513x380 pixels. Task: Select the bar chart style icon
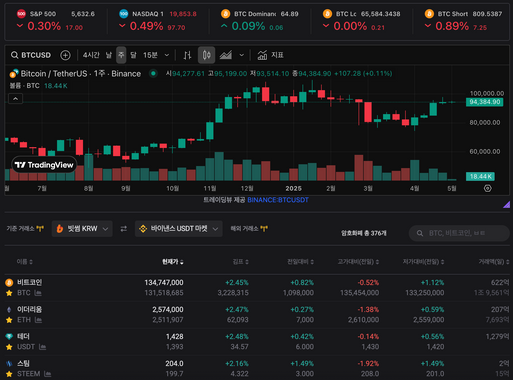[x=187, y=55]
